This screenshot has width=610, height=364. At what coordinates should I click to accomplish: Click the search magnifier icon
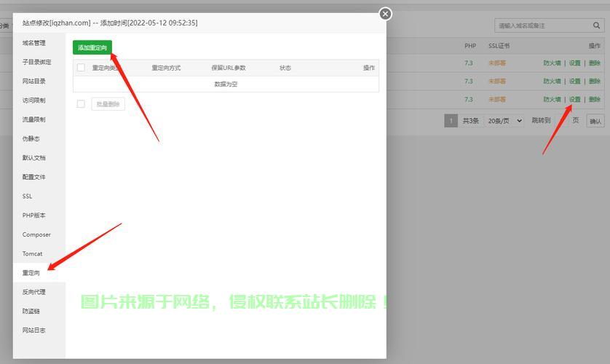596,26
